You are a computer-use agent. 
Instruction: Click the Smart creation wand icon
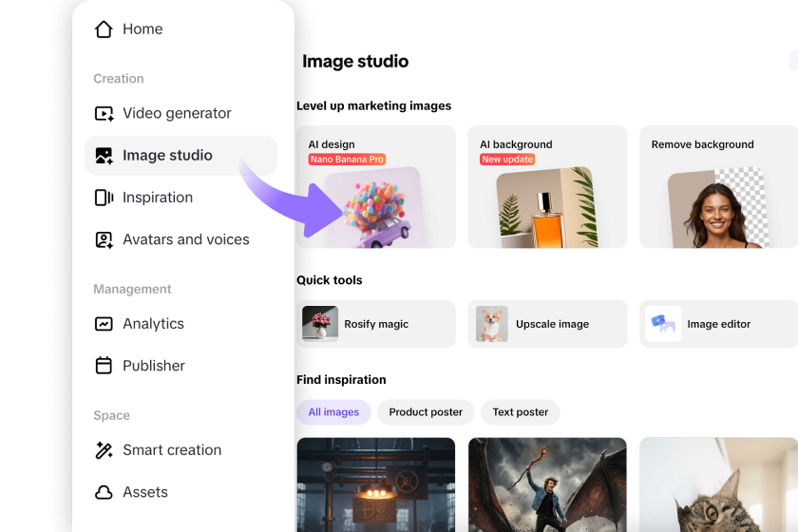click(x=104, y=450)
